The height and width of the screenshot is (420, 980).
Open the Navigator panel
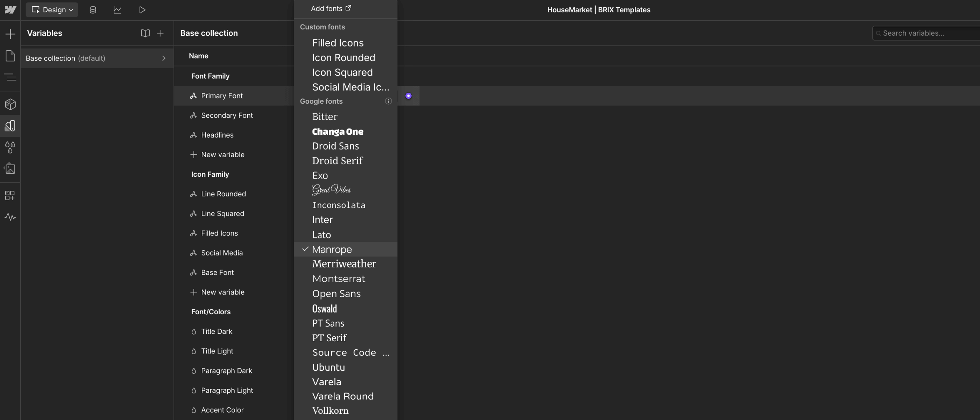point(10,77)
